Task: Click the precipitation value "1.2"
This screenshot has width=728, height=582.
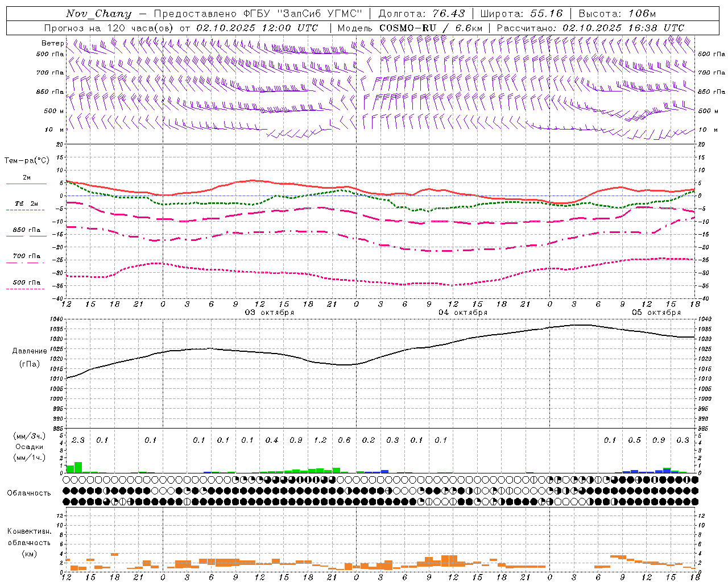Action: (320, 440)
